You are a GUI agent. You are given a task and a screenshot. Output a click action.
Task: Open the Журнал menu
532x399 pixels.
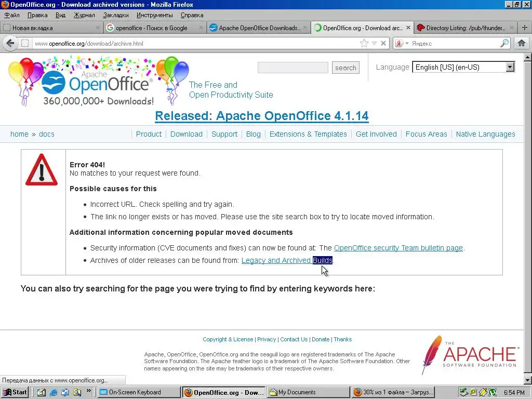click(84, 15)
